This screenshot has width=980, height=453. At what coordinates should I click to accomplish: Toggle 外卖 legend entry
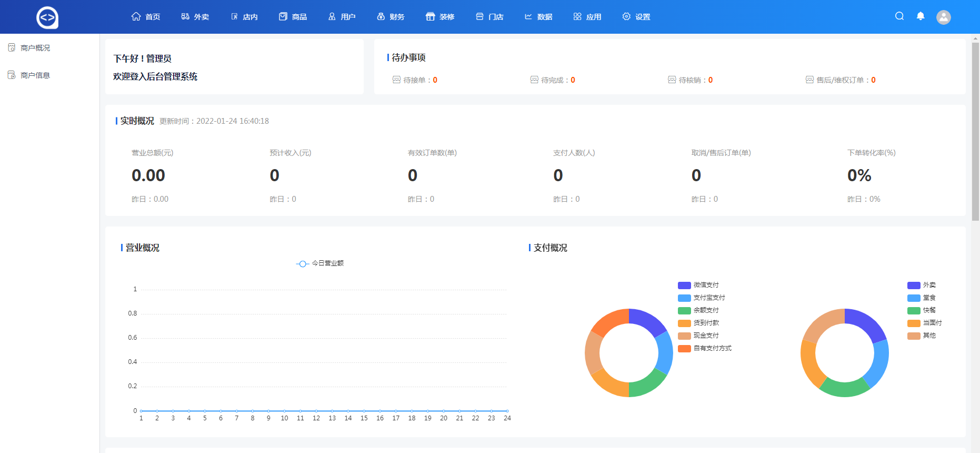pos(922,285)
